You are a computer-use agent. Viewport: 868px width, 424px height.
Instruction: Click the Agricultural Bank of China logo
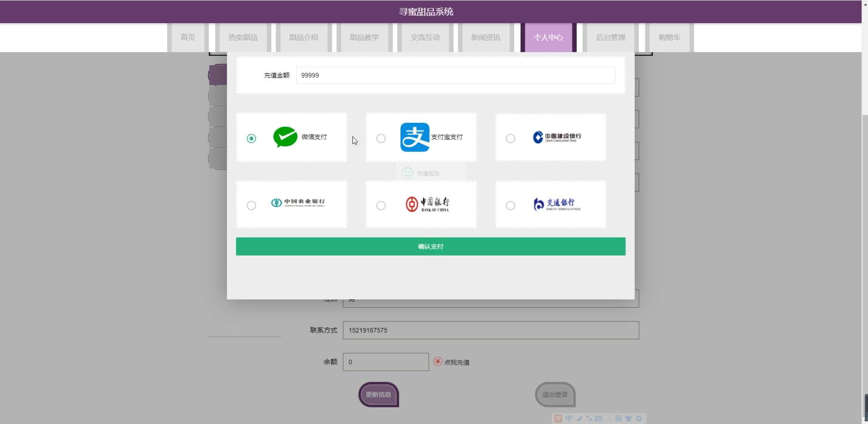[x=297, y=203]
